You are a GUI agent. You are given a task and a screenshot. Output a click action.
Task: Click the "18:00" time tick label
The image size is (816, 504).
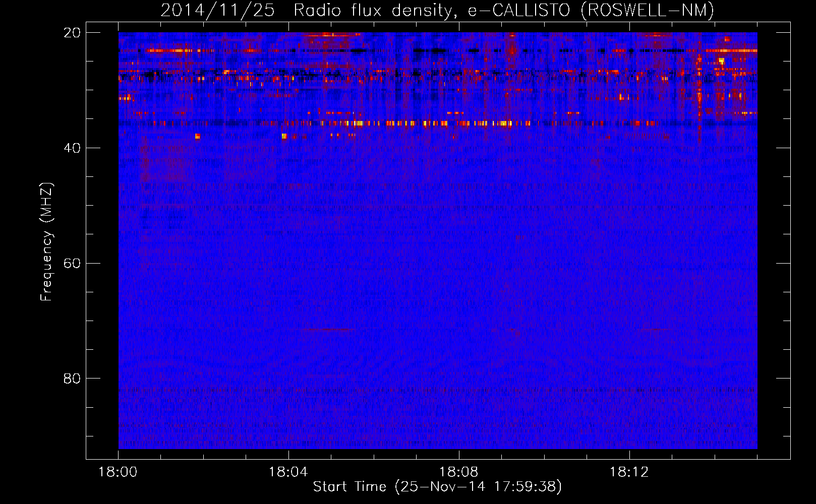click(118, 472)
